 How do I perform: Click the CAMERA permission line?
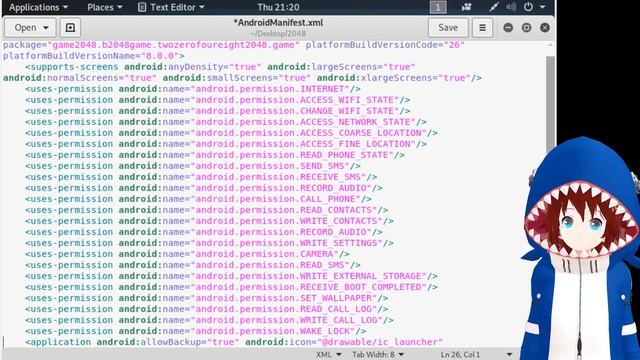[187, 254]
